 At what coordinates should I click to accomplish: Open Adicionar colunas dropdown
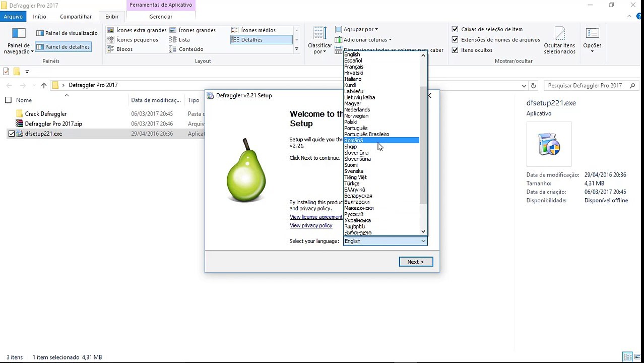click(363, 40)
